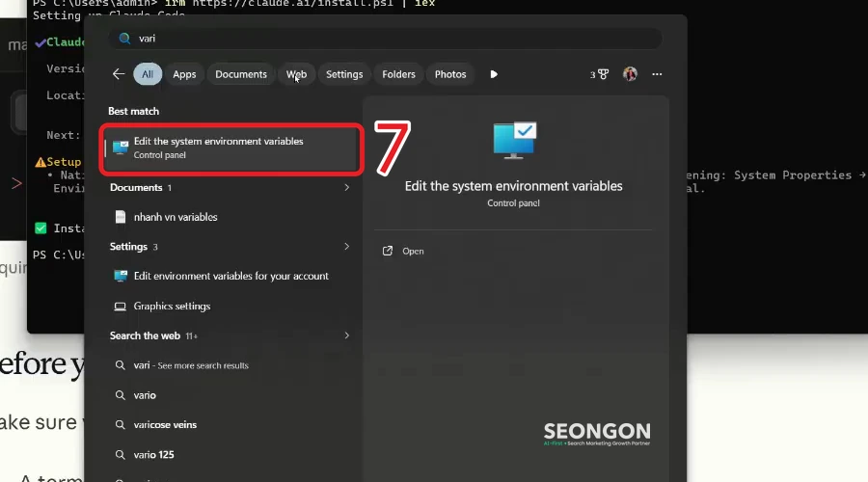Expand the Settings results section

point(346,246)
